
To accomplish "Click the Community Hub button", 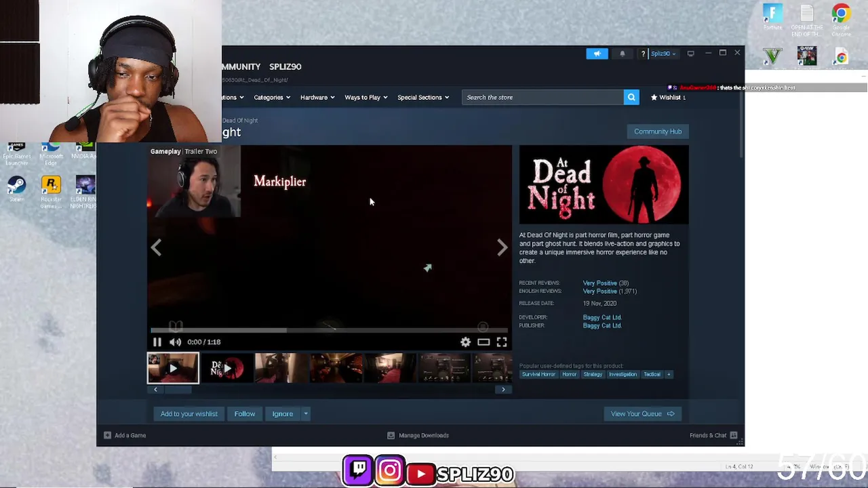I will point(658,131).
